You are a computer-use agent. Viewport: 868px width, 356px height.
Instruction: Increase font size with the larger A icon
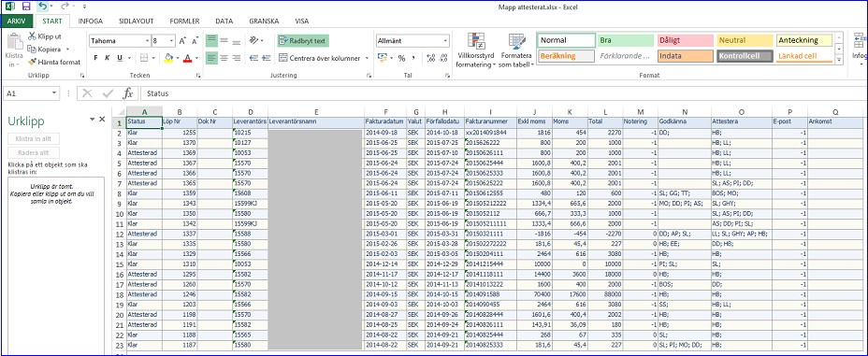coord(182,41)
